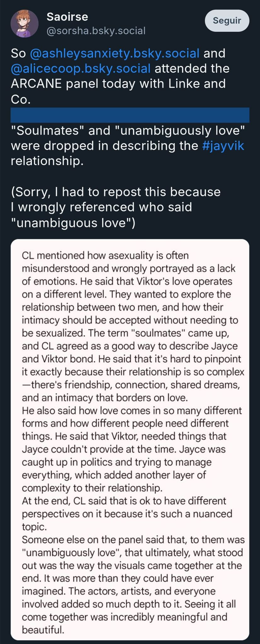Click the "Someone else on the panel said" line
The width and height of the screenshot is (260, 644).
133,540
